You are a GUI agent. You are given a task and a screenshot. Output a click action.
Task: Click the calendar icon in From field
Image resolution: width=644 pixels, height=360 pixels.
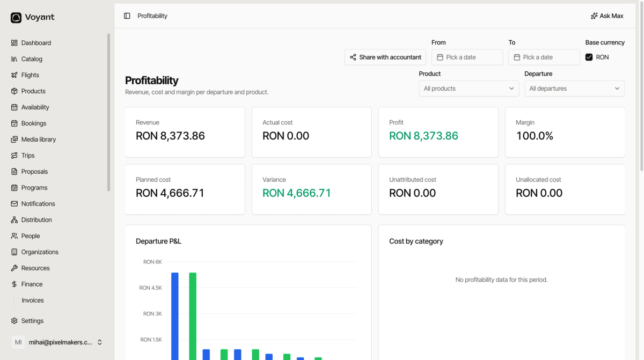click(440, 57)
